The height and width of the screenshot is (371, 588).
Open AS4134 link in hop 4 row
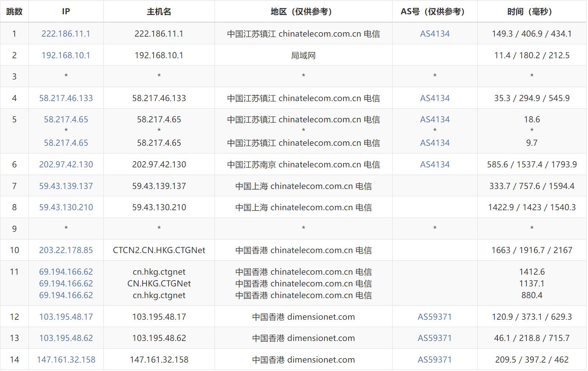coord(435,98)
